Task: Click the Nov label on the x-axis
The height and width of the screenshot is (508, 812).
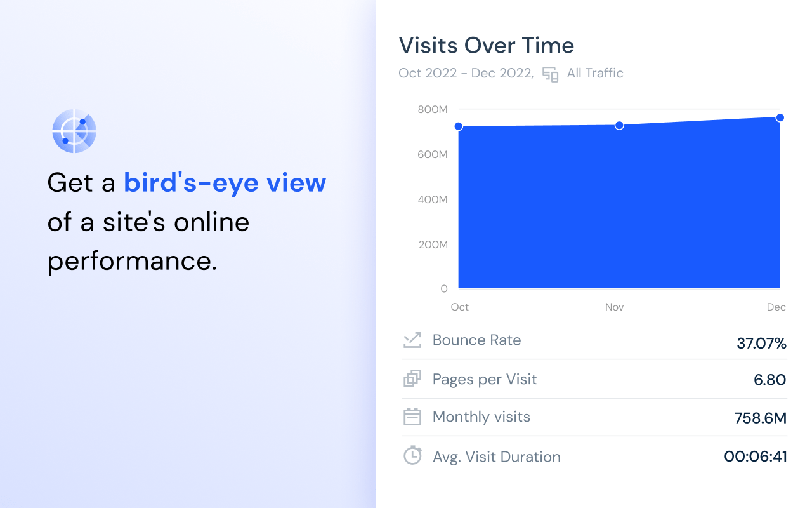Action: (614, 307)
